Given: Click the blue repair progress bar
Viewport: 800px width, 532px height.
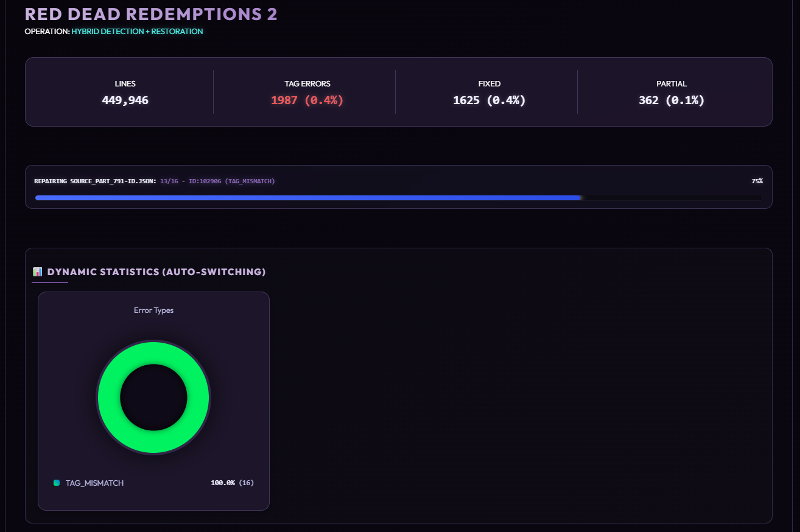Looking at the screenshot, I should tap(304, 198).
